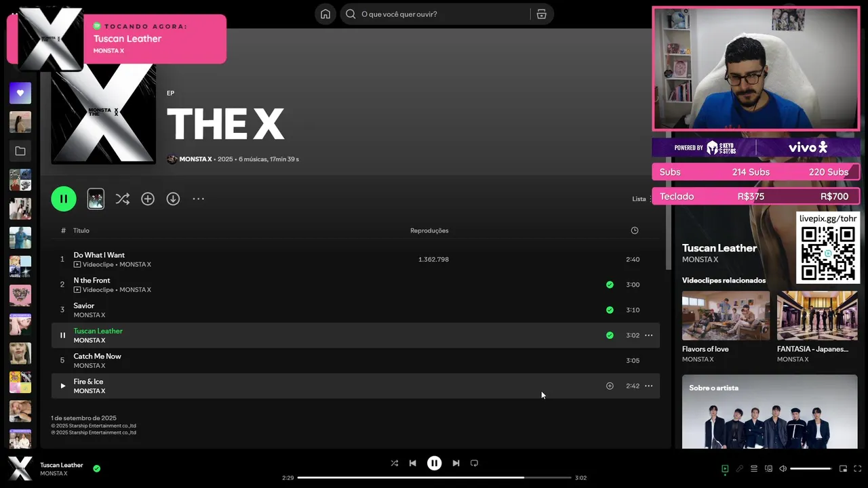This screenshot has width=868, height=488.
Task: Open the Sobre o artista card
Action: (x=770, y=411)
